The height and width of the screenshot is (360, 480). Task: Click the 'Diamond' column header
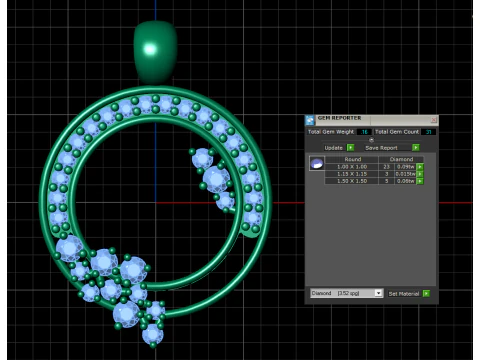401,159
